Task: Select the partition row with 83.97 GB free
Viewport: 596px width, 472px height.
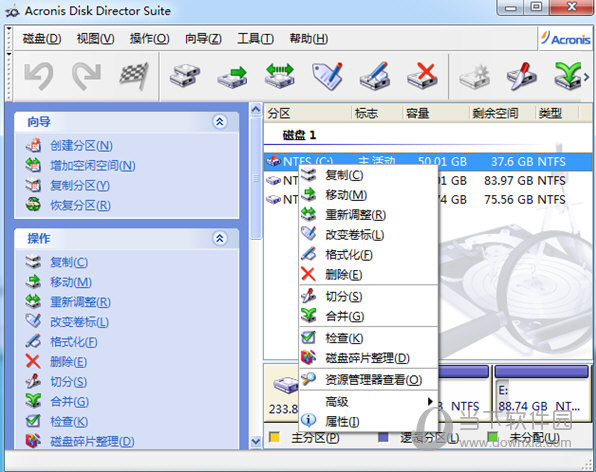Action: coord(428,180)
